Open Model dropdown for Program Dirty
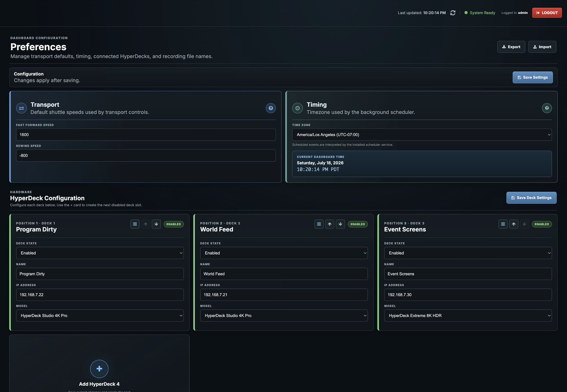Image resolution: width=567 pixels, height=392 pixels. click(x=100, y=316)
